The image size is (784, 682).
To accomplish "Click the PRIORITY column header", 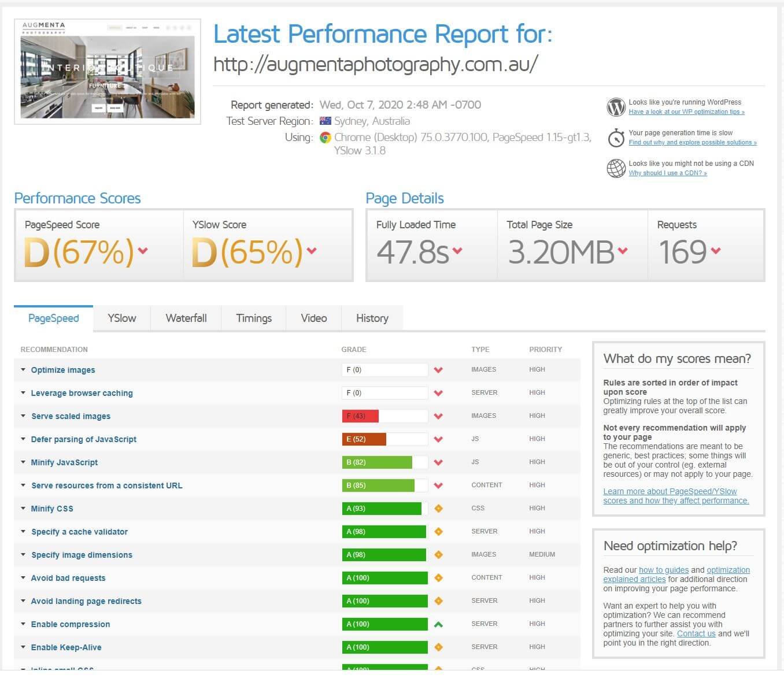I will (x=545, y=350).
